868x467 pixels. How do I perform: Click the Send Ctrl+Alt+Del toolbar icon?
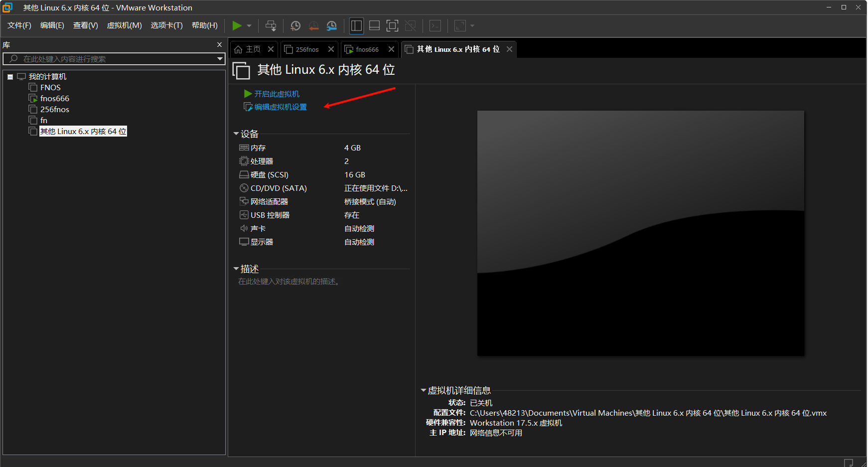pos(271,25)
